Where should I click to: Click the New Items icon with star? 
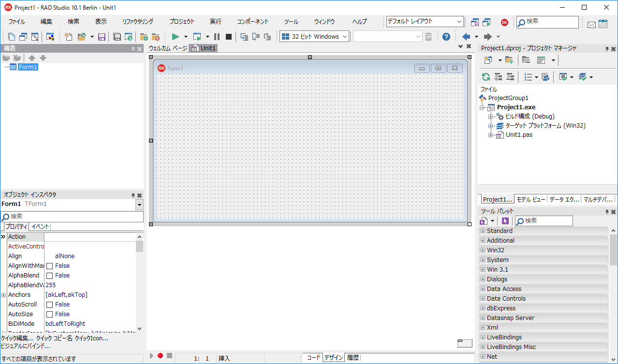click(x=69, y=37)
